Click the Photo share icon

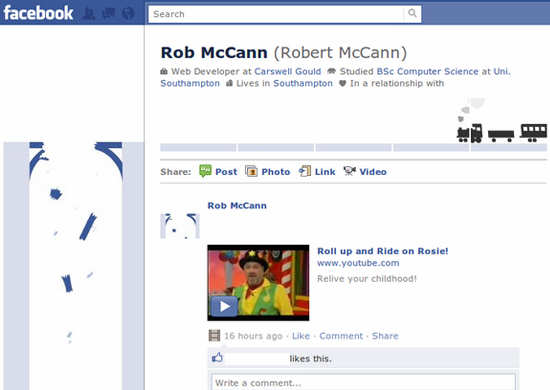251,171
